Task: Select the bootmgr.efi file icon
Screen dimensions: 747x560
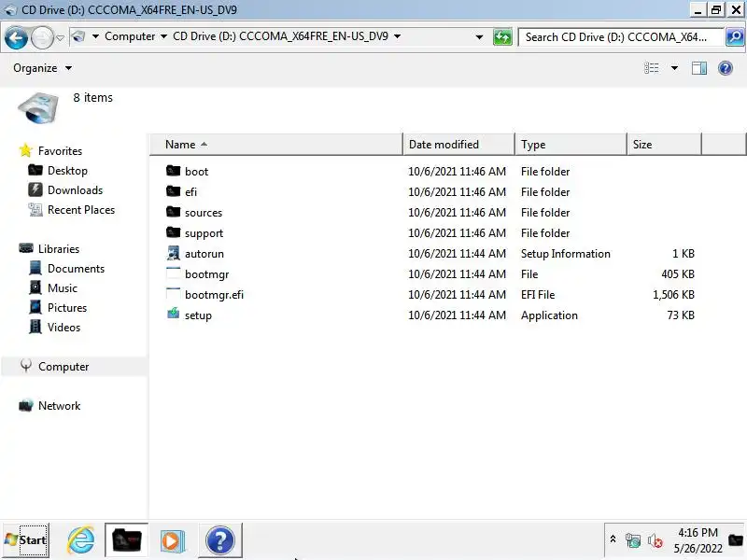Action: [174, 294]
